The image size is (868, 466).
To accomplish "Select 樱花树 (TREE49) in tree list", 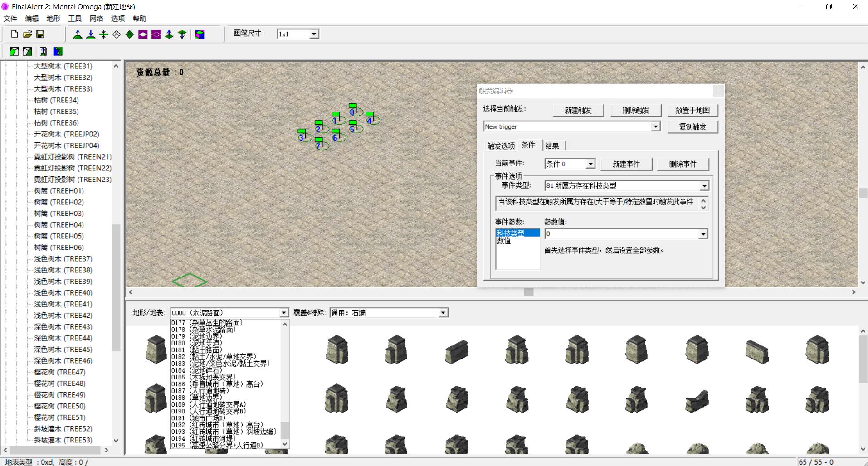I will (59, 395).
